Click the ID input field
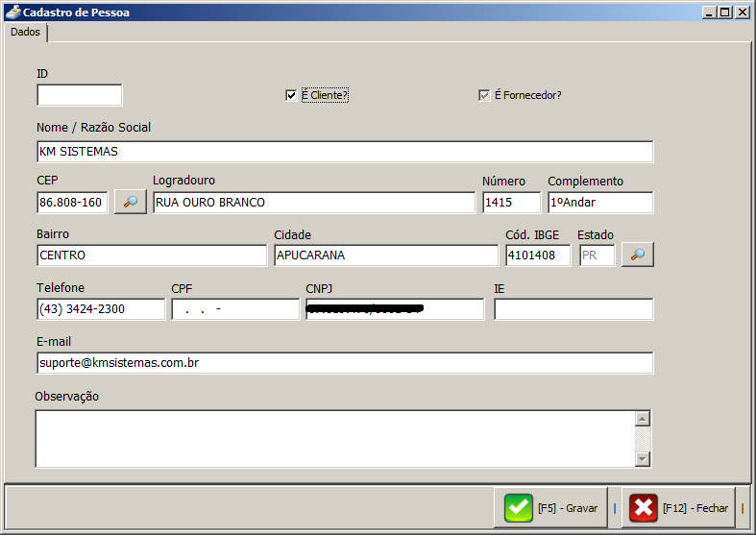756x535 pixels. point(80,95)
